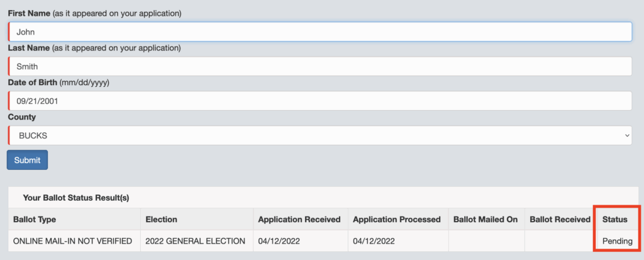Image resolution: width=644 pixels, height=260 pixels.
Task: Click the First Name input field
Action: (319, 31)
